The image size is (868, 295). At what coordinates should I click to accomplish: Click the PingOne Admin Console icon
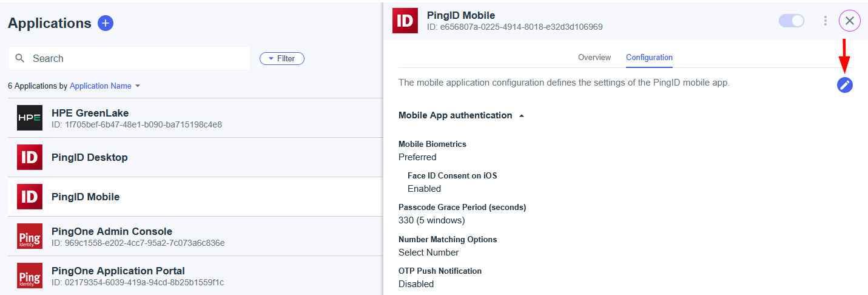click(x=30, y=236)
